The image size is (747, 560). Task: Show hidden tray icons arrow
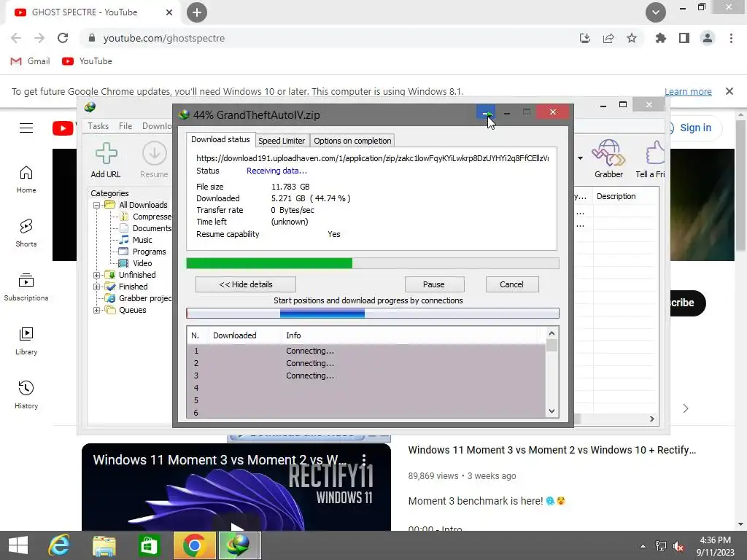(643, 546)
